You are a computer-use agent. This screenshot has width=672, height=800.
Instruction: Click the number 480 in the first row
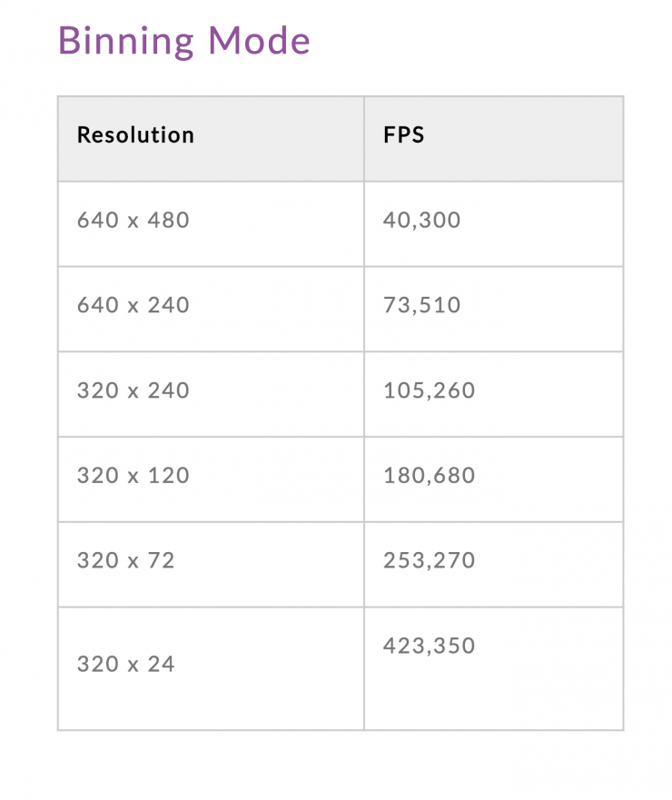pos(169,221)
